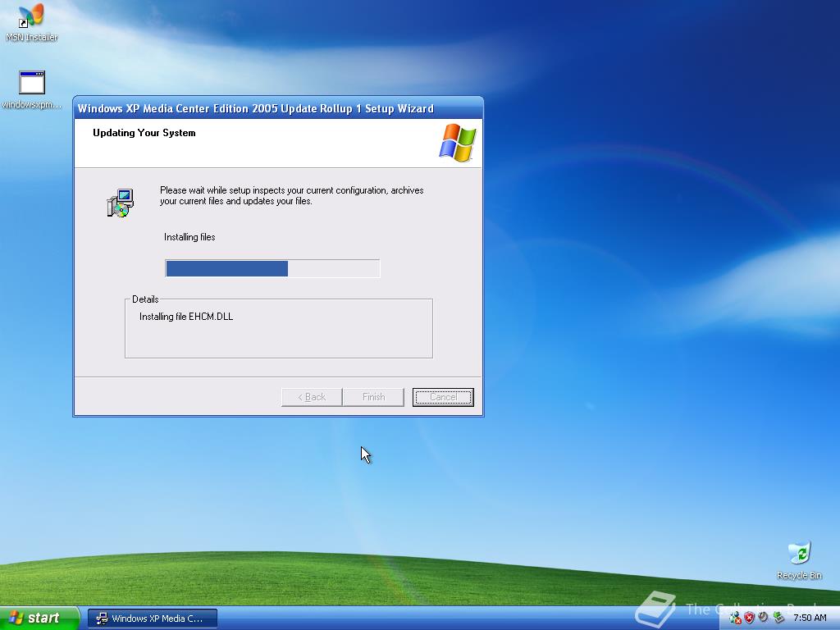
Task: Click the Windows Messenger alert tray icon
Action: [734, 617]
